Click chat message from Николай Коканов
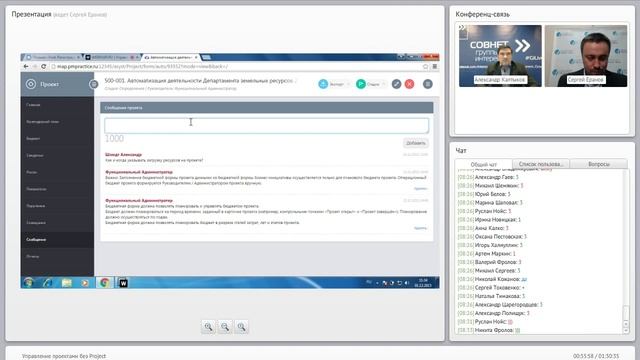This screenshot has width=640, height=360. point(492,279)
